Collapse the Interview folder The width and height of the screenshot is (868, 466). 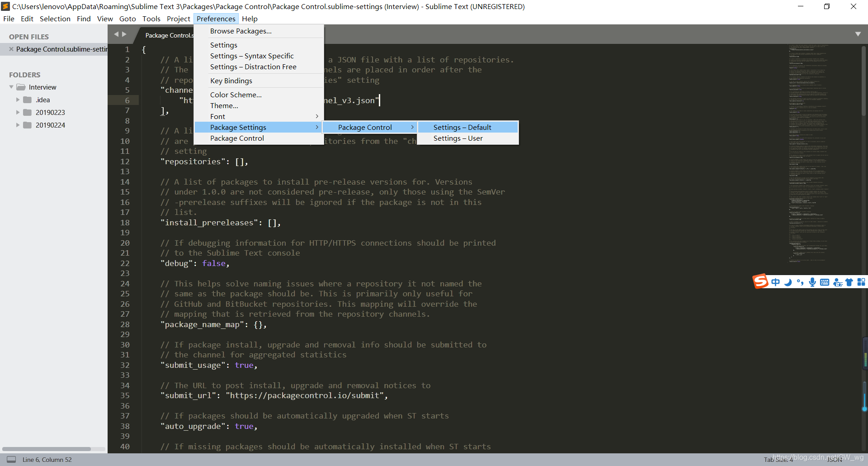pyautogui.click(x=11, y=87)
